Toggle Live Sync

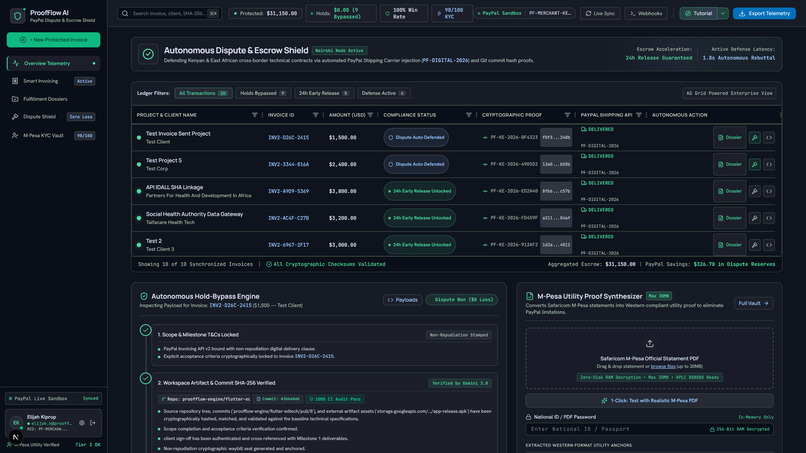pos(600,13)
